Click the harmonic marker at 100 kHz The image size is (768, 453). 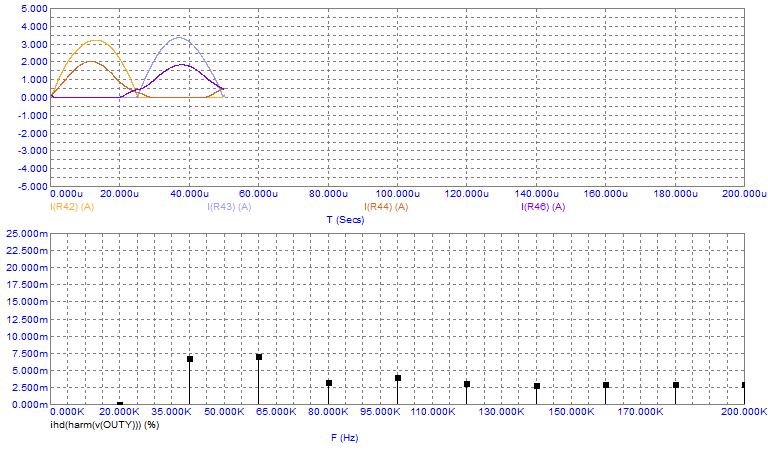point(398,378)
